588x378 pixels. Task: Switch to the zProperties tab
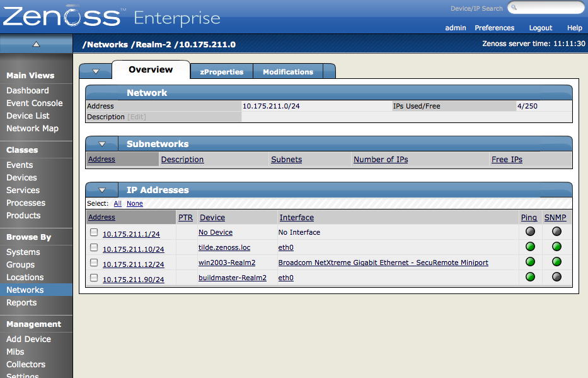pos(222,72)
